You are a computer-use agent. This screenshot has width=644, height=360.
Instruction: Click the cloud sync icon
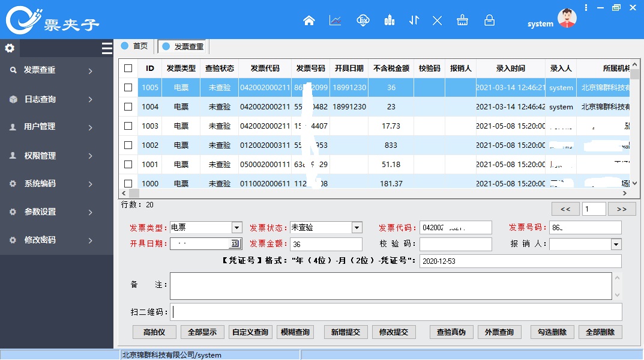pyautogui.click(x=363, y=20)
